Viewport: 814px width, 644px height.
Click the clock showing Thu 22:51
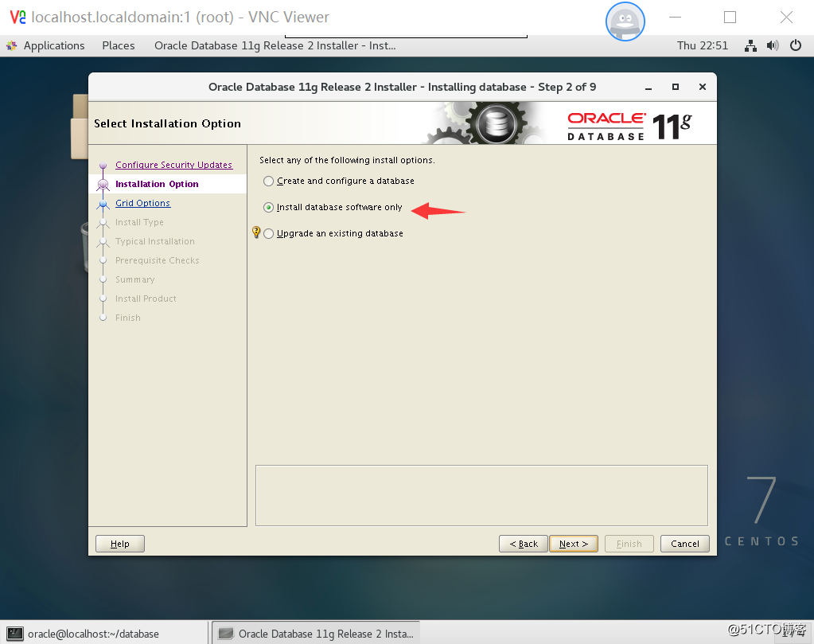(x=703, y=45)
